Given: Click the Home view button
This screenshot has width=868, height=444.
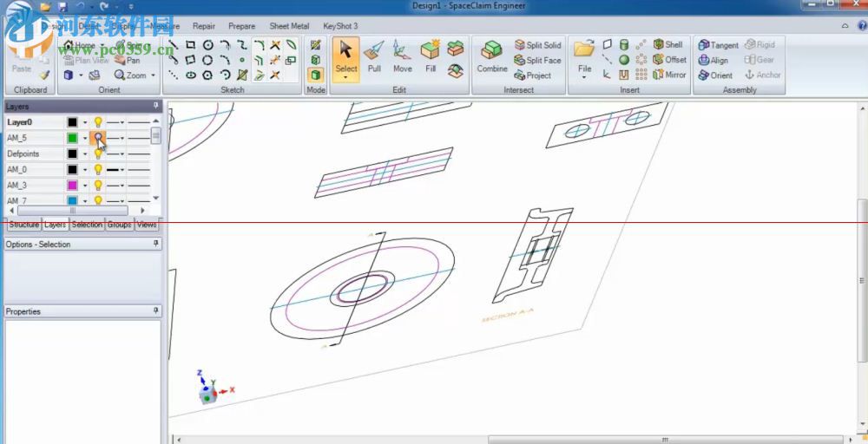Looking at the screenshot, I should (x=80, y=45).
